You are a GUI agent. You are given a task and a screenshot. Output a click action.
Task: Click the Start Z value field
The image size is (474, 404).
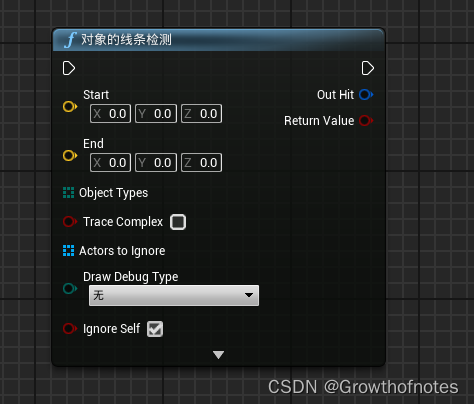tap(201, 114)
